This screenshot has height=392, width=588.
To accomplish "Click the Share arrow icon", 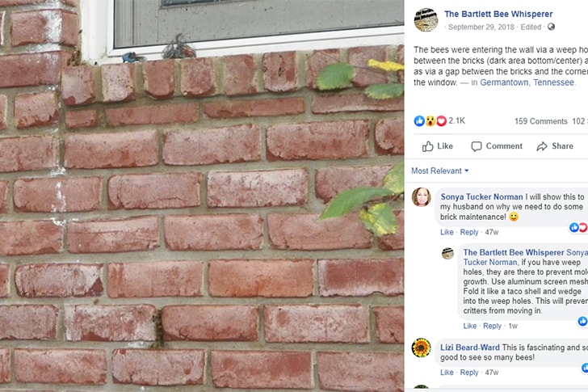I will pyautogui.click(x=542, y=146).
